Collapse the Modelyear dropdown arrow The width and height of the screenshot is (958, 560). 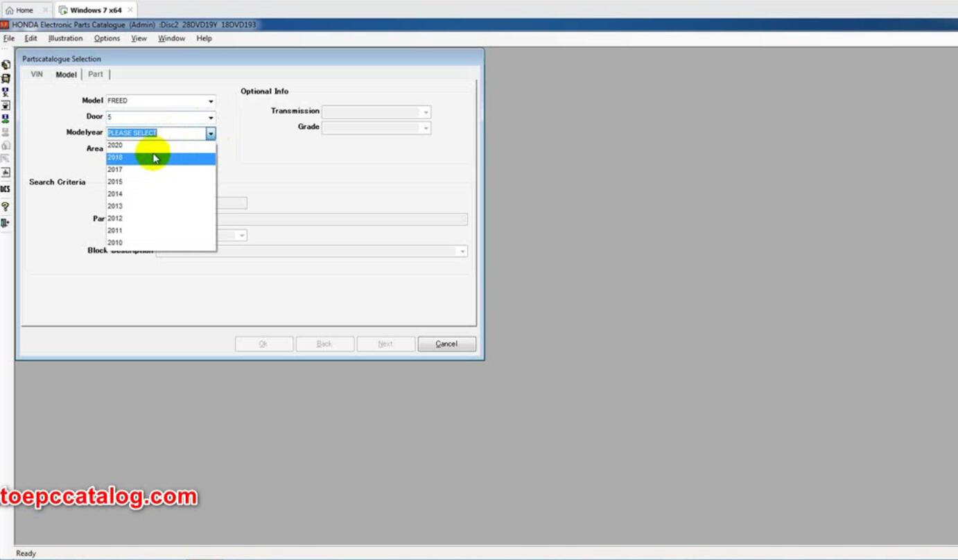tap(211, 133)
